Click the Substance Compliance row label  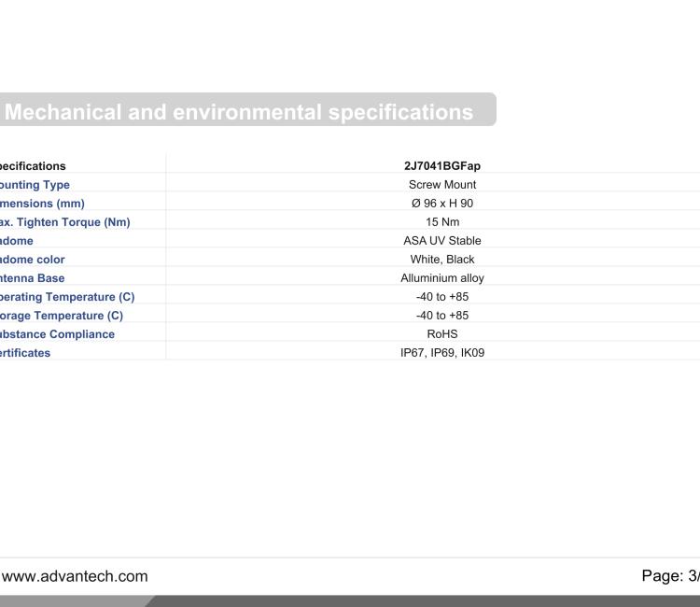coord(58,334)
